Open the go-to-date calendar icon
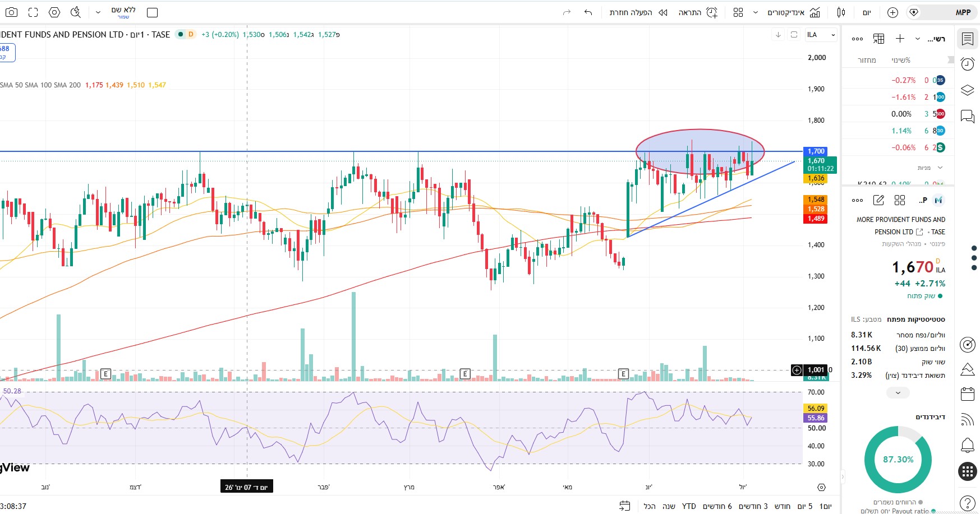The image size is (980, 514). click(624, 506)
